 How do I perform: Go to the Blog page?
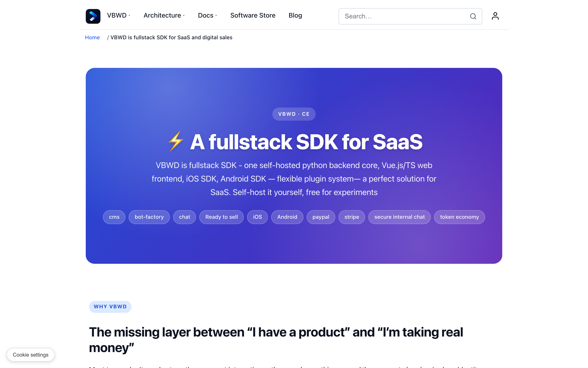pyautogui.click(x=295, y=15)
